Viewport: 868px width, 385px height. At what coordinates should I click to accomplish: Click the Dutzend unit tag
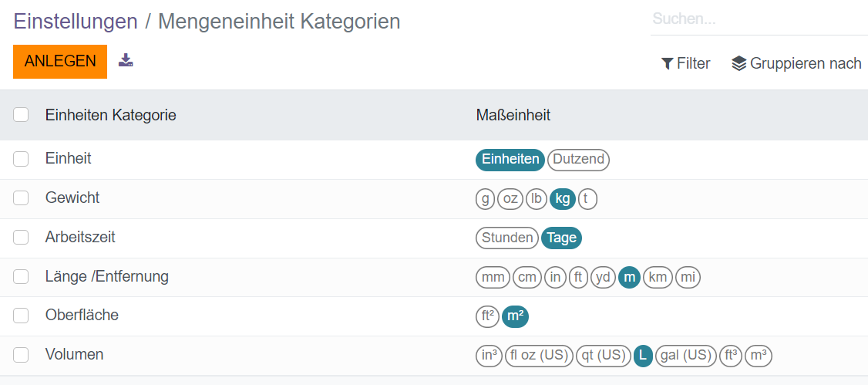pos(578,160)
